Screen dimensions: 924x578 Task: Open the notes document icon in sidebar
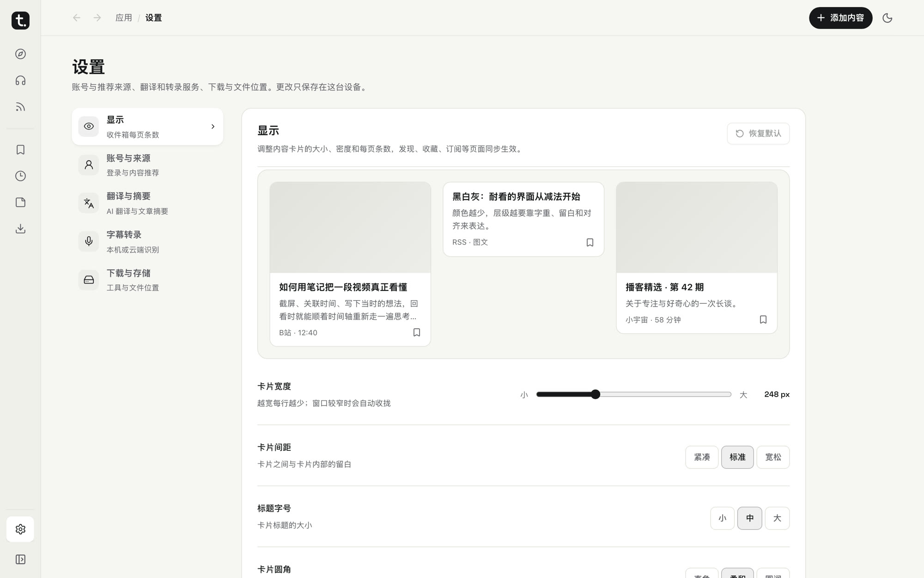click(x=20, y=203)
